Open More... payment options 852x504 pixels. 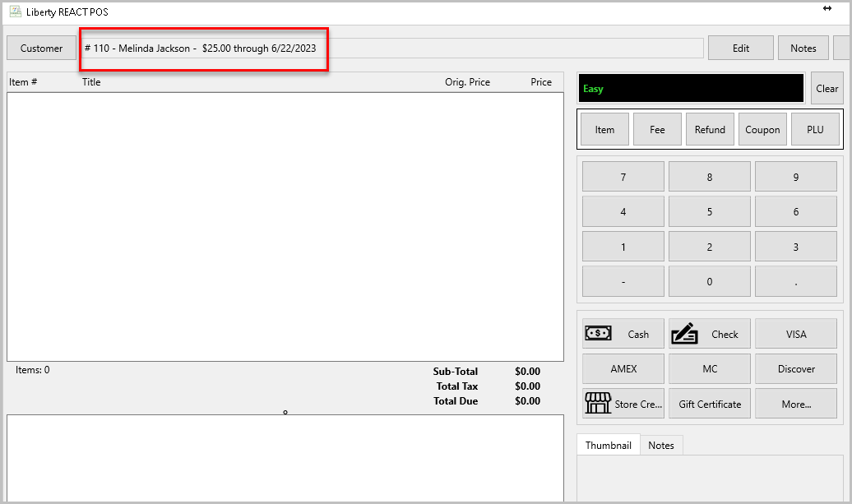(796, 404)
